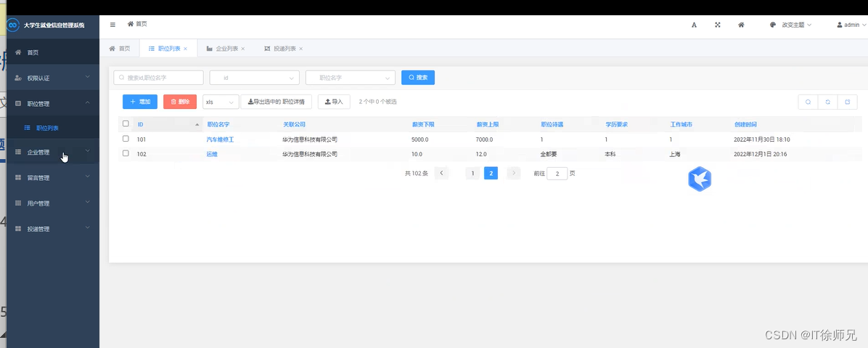
Task: Go to previous page with left arrow
Action: [441, 174]
